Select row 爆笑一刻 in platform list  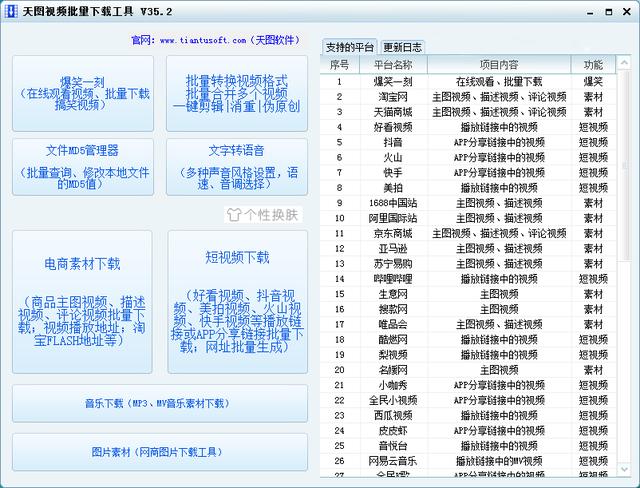pyautogui.click(x=468, y=82)
